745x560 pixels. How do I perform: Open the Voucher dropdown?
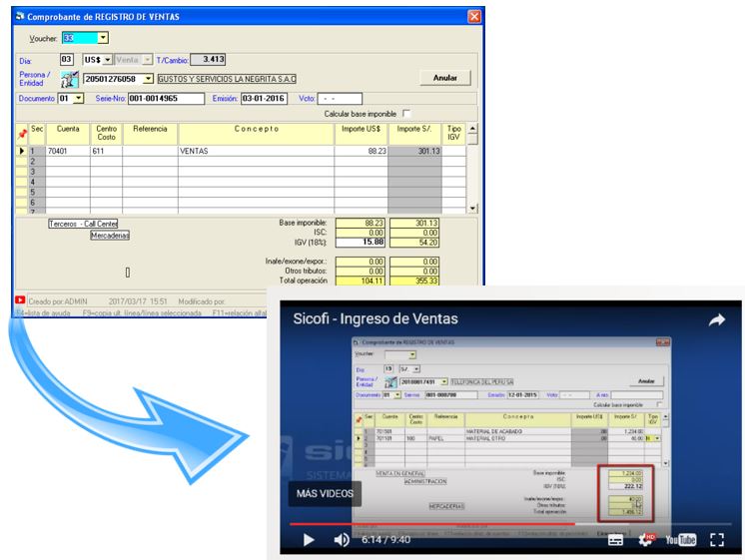pyautogui.click(x=103, y=38)
